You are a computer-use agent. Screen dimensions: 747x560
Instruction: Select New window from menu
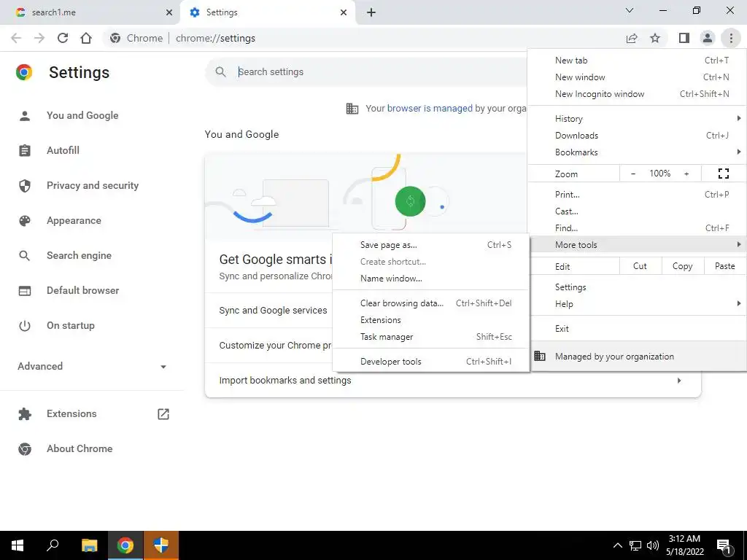[x=637, y=77]
